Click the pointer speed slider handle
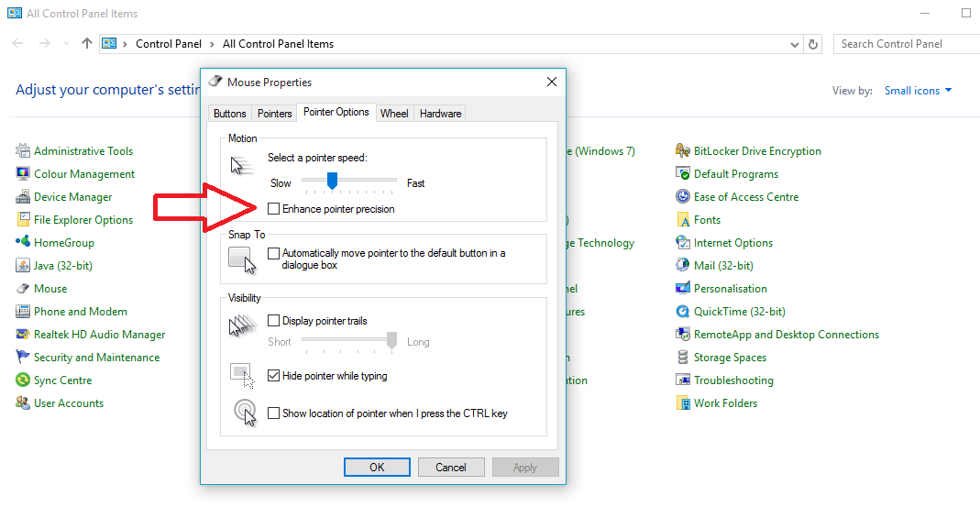This screenshot has width=980, height=518. click(x=332, y=181)
